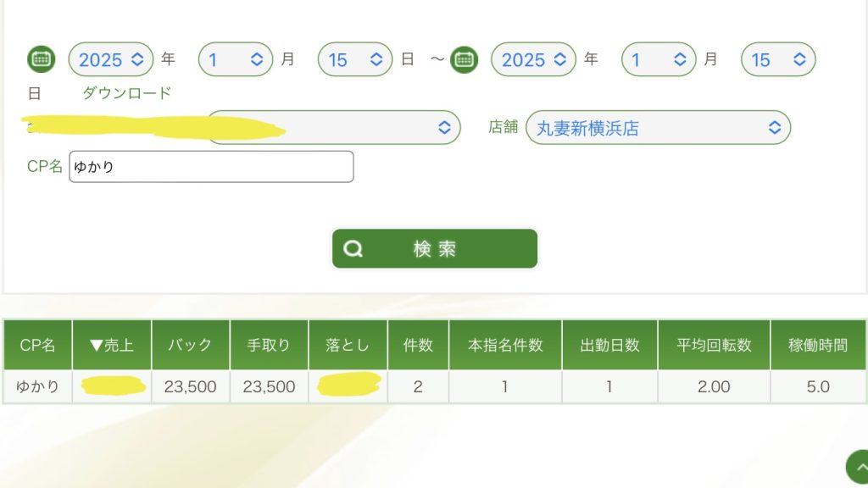Viewport: 868px width, 488px height.
Task: Open the end month dropdown
Action: coord(659,59)
